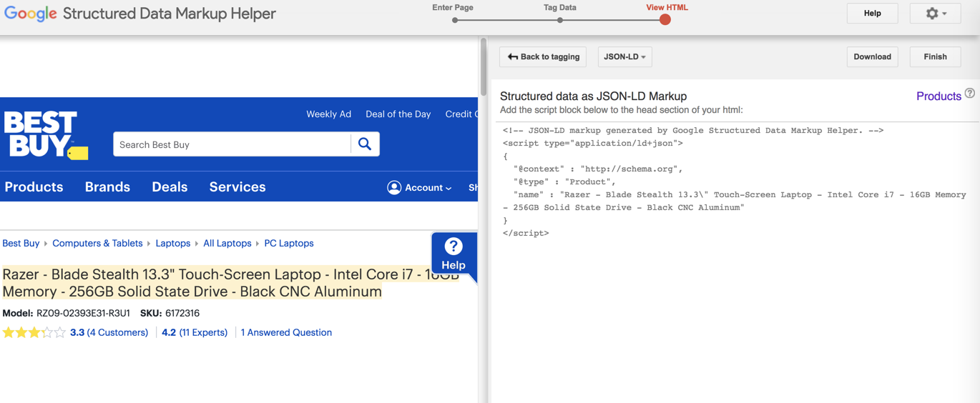
Task: Open the 1 Answered Question link
Action: 286,332
